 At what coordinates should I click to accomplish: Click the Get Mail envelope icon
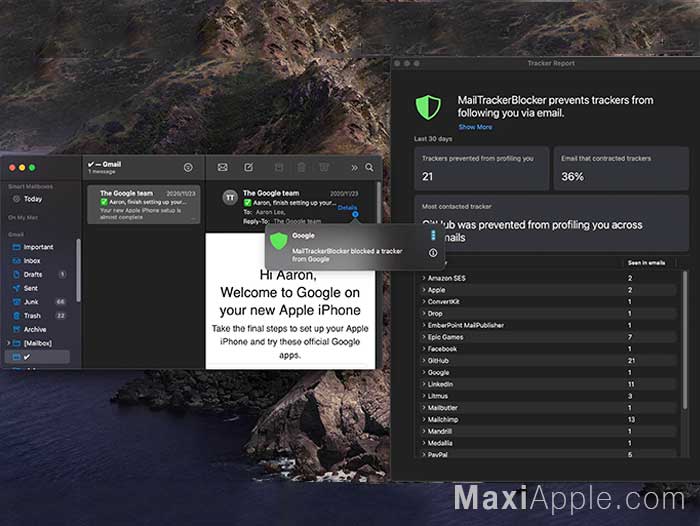[222, 167]
